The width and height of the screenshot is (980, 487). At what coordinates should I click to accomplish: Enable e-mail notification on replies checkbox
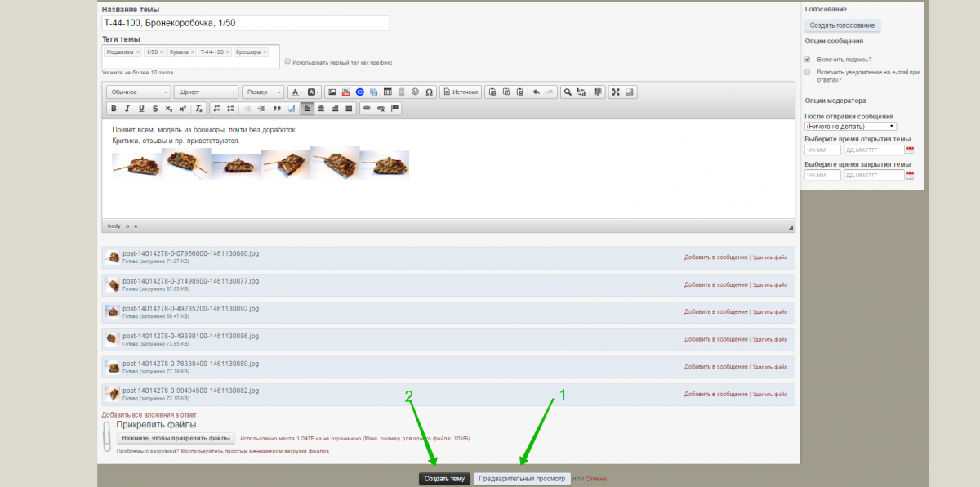(x=808, y=72)
